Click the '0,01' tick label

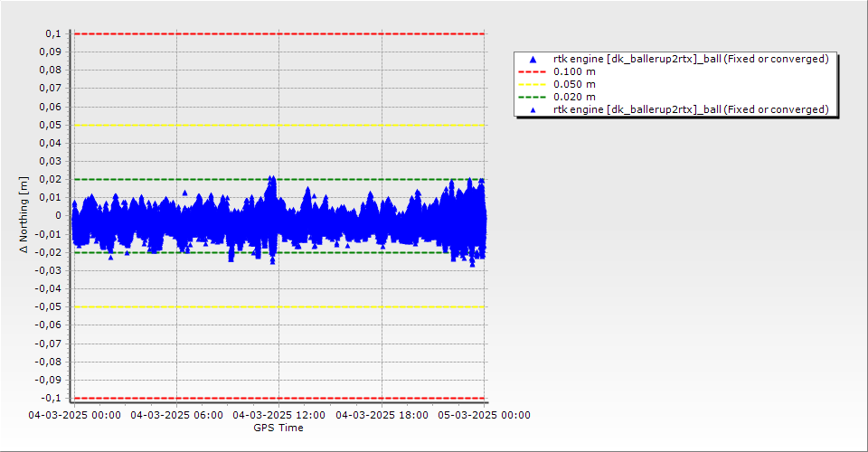51,197
